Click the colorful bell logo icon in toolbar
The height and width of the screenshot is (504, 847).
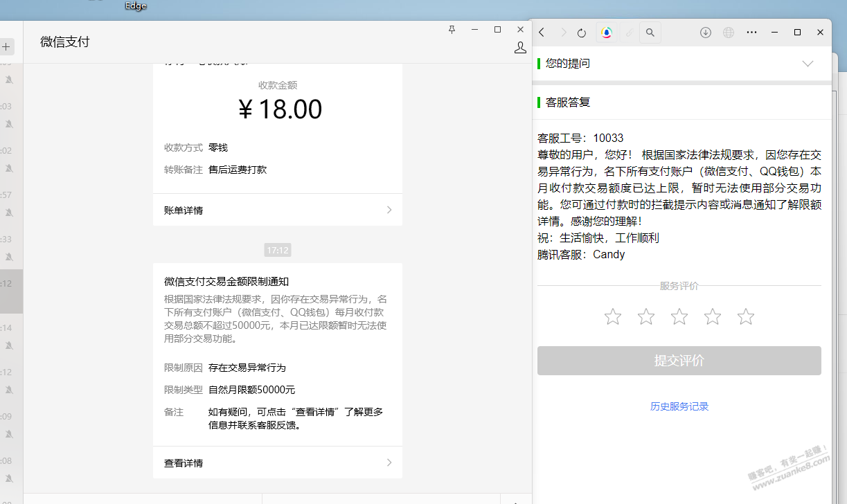607,33
